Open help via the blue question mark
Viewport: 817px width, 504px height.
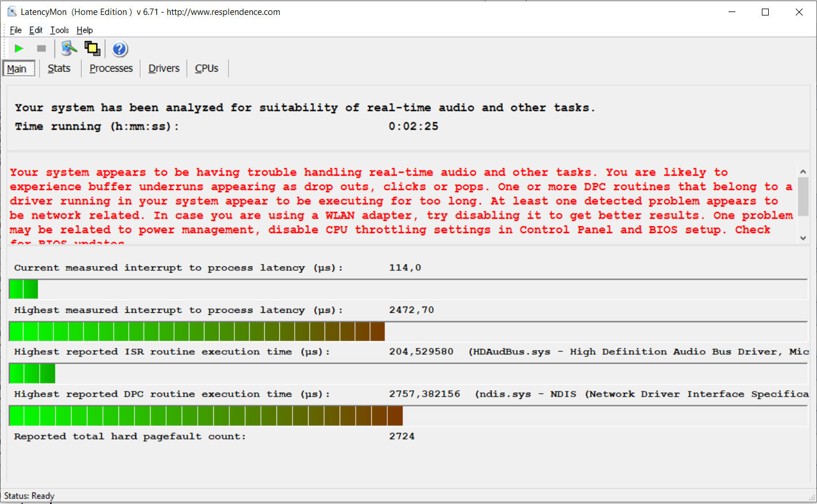click(x=120, y=49)
